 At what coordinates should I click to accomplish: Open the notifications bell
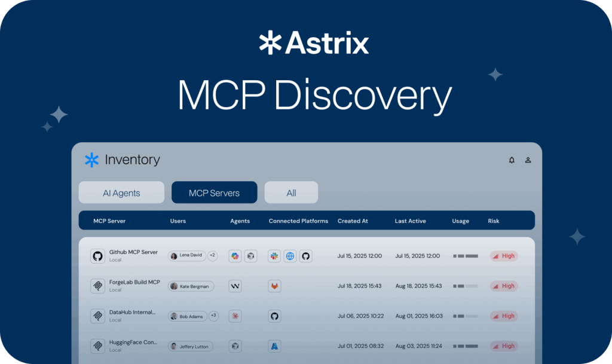coord(512,160)
